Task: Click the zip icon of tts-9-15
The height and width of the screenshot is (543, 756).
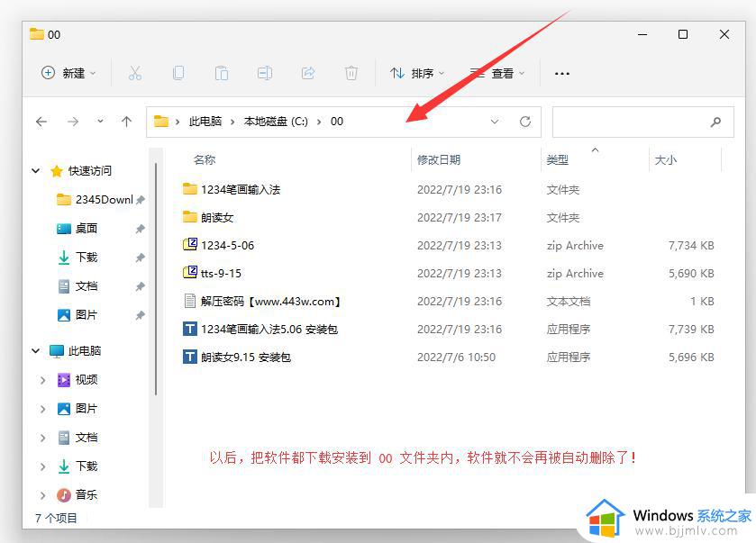Action: [190, 273]
